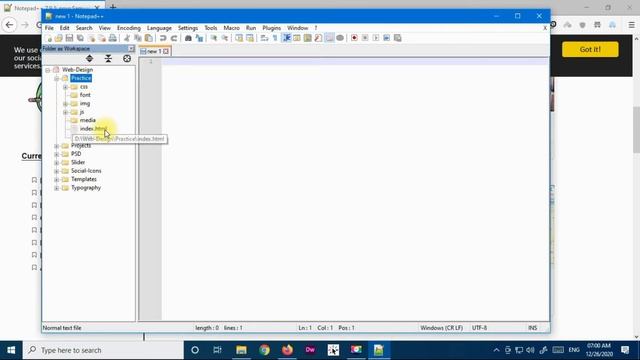The width and height of the screenshot is (640, 360).
Task: Print the document using the printer icon
Action: click(112, 38)
